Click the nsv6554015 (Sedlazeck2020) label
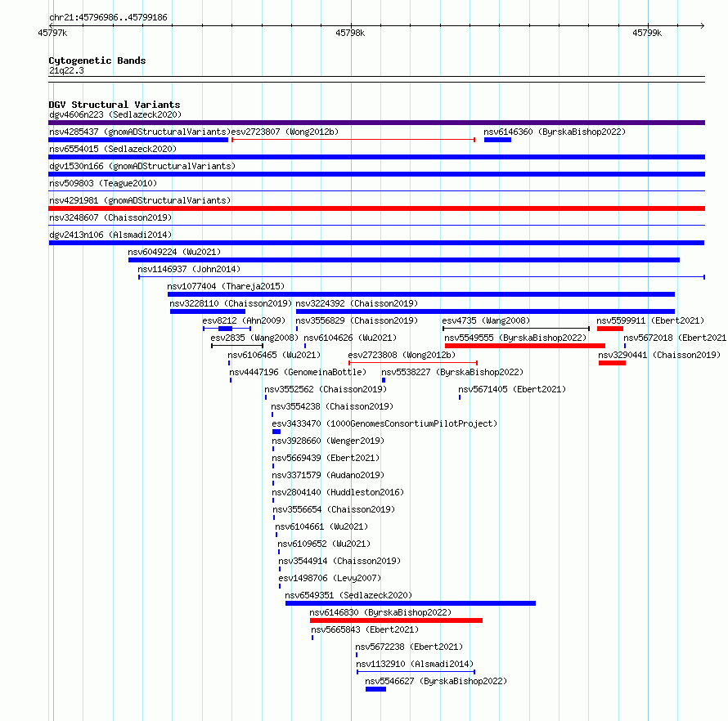 [113, 149]
